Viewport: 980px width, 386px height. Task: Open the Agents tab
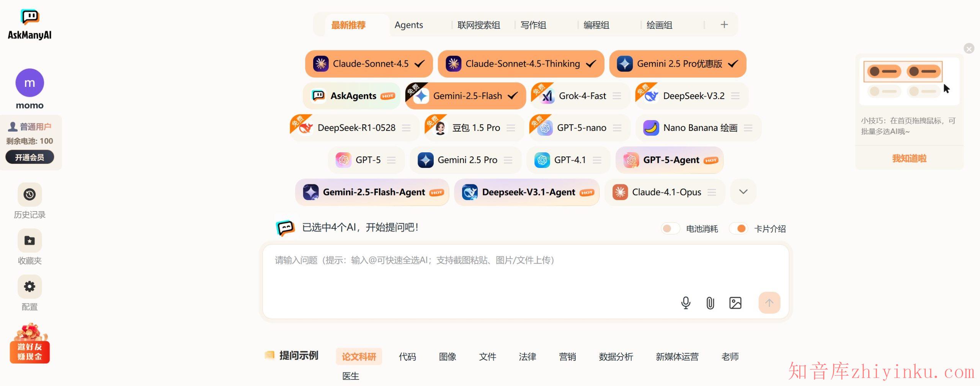(408, 25)
